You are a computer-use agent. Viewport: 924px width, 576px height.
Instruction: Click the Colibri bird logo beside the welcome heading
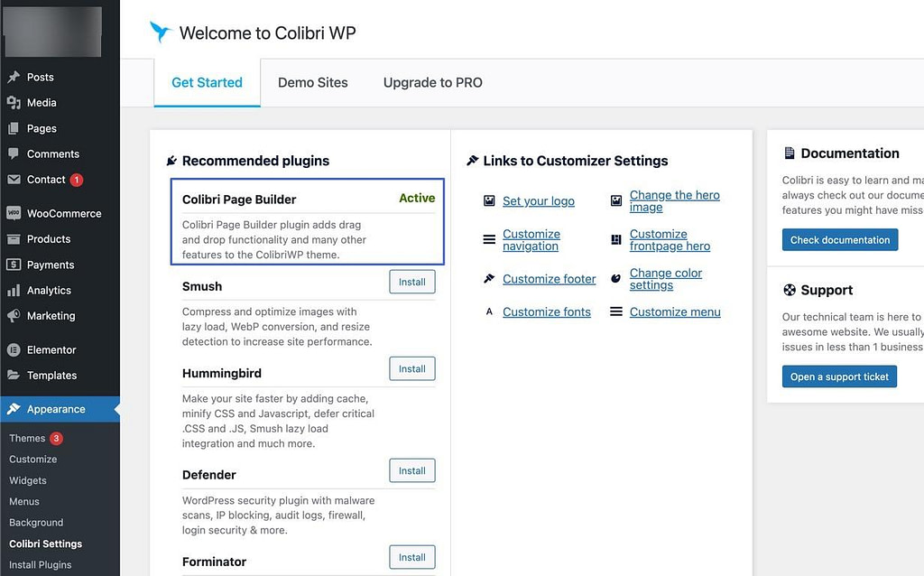pos(161,31)
